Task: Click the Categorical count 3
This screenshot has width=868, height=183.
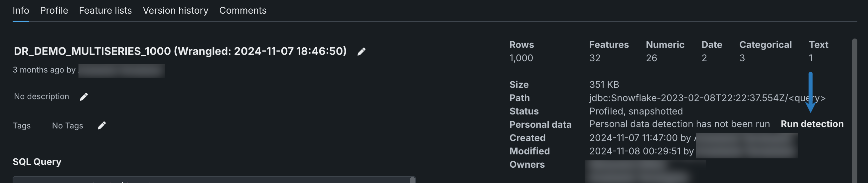Action: 742,58
